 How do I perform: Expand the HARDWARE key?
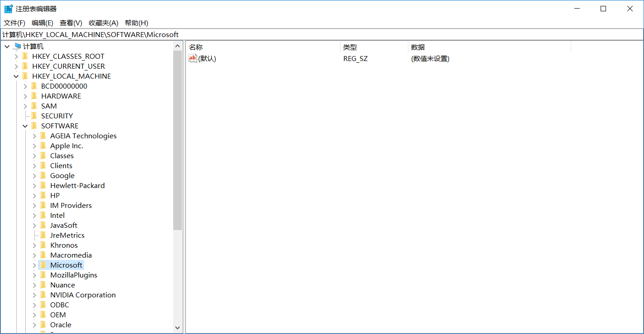pos(25,96)
